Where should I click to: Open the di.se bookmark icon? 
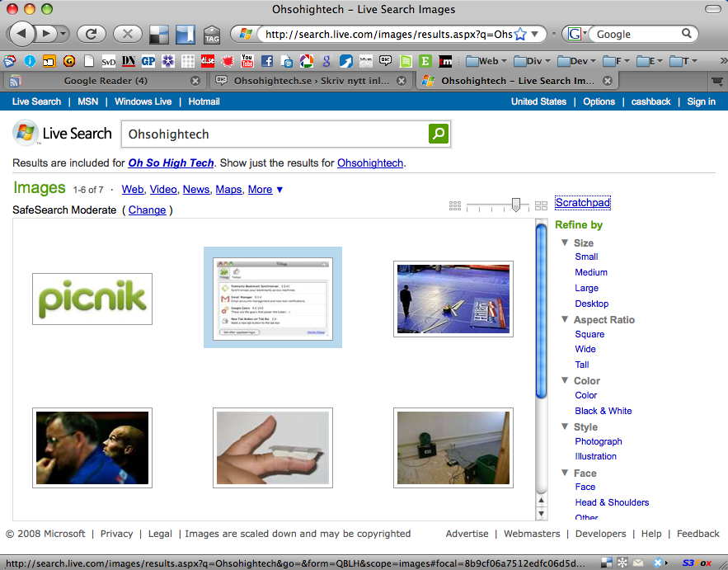tap(208, 61)
